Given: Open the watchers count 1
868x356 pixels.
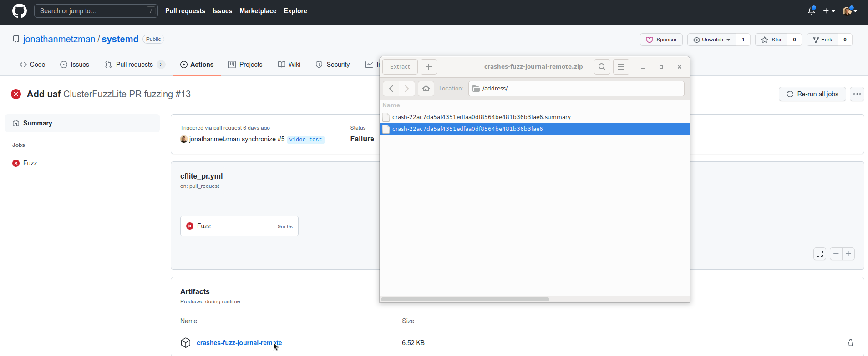Looking at the screenshot, I should [743, 40].
